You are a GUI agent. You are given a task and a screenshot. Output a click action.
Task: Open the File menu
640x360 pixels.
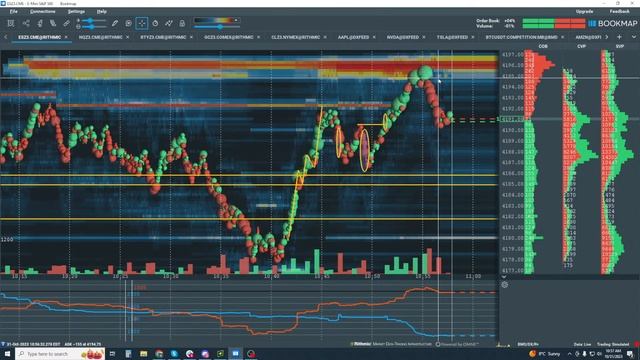pos(13,11)
